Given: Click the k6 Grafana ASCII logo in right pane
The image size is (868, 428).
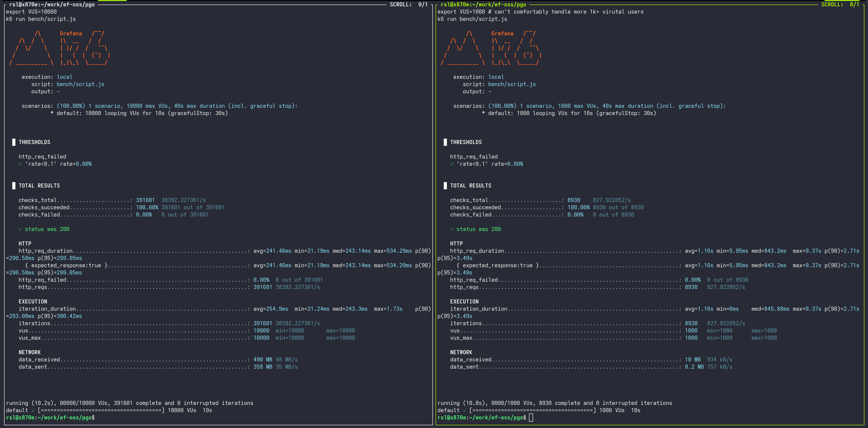Looking at the screenshot, I should point(491,48).
